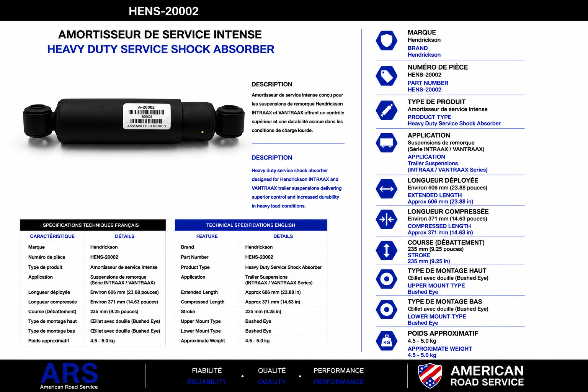The height and width of the screenshot is (392, 588).
Task: Click the KG weight icon
Action: (x=387, y=341)
